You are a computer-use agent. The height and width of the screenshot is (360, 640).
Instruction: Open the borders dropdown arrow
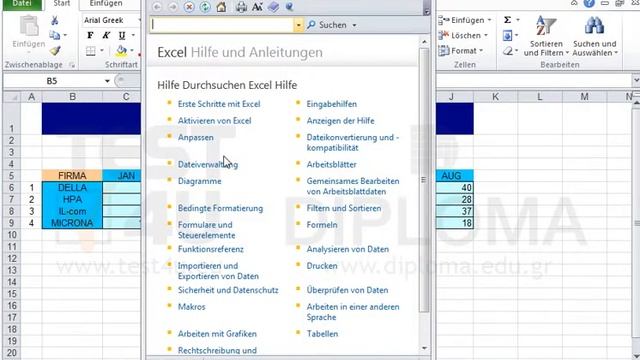tap(102, 51)
